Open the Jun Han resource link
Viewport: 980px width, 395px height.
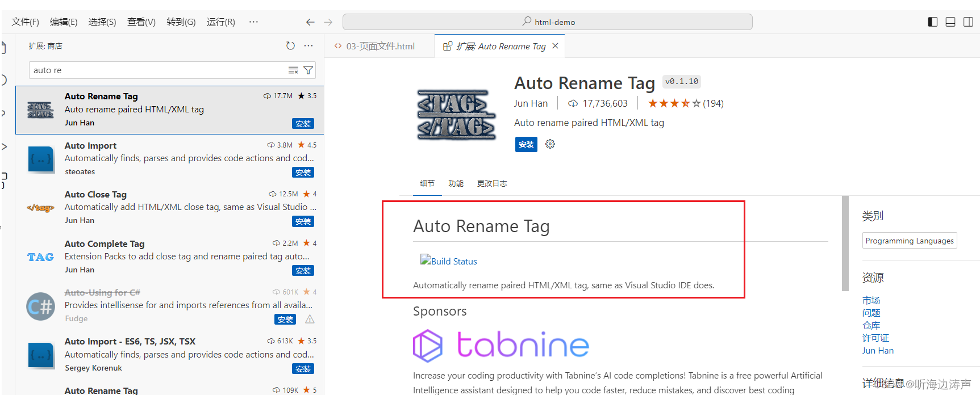point(878,351)
